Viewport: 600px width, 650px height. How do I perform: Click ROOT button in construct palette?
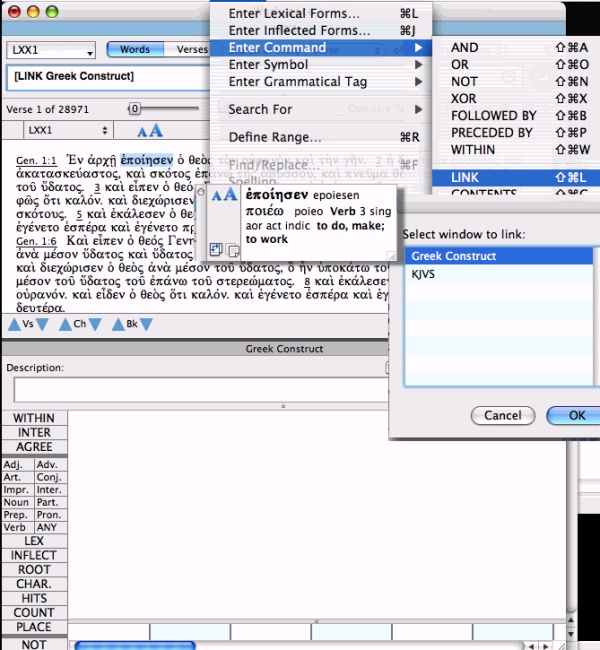34,570
